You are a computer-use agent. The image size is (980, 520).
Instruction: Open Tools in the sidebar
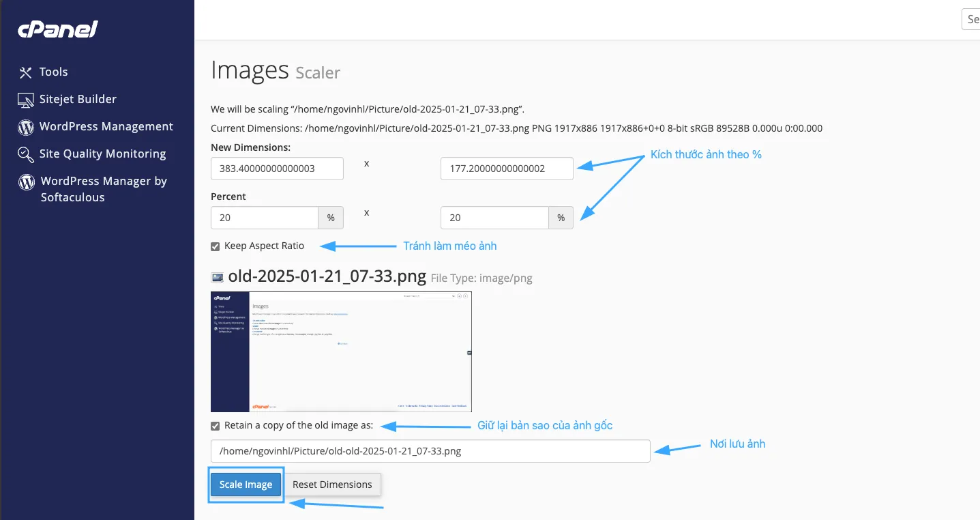click(x=54, y=72)
